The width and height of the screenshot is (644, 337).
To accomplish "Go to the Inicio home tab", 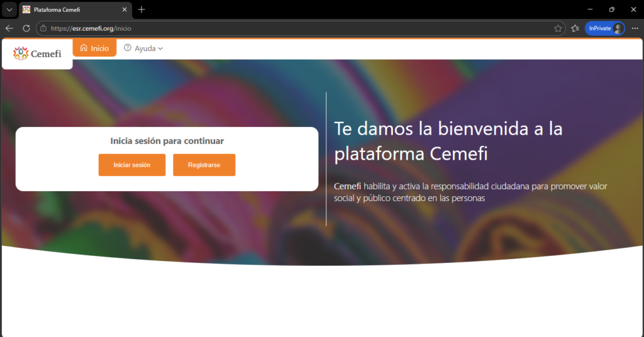I will pos(94,48).
